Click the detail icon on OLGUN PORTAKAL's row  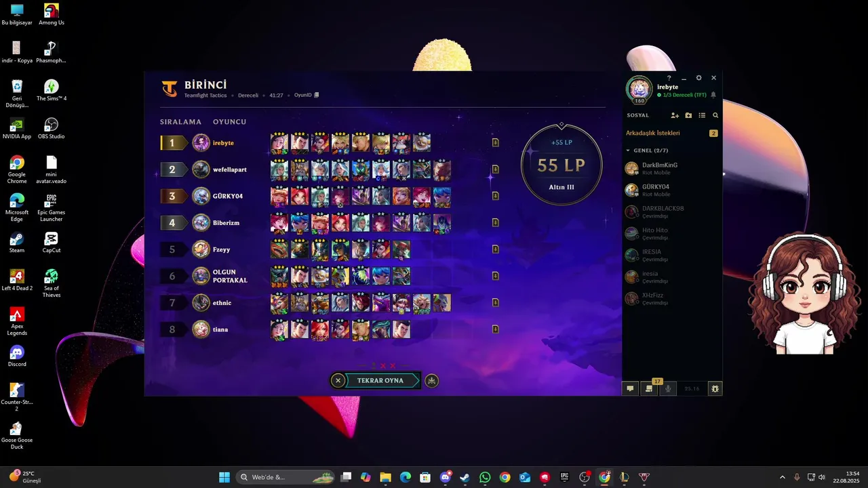pos(496,276)
